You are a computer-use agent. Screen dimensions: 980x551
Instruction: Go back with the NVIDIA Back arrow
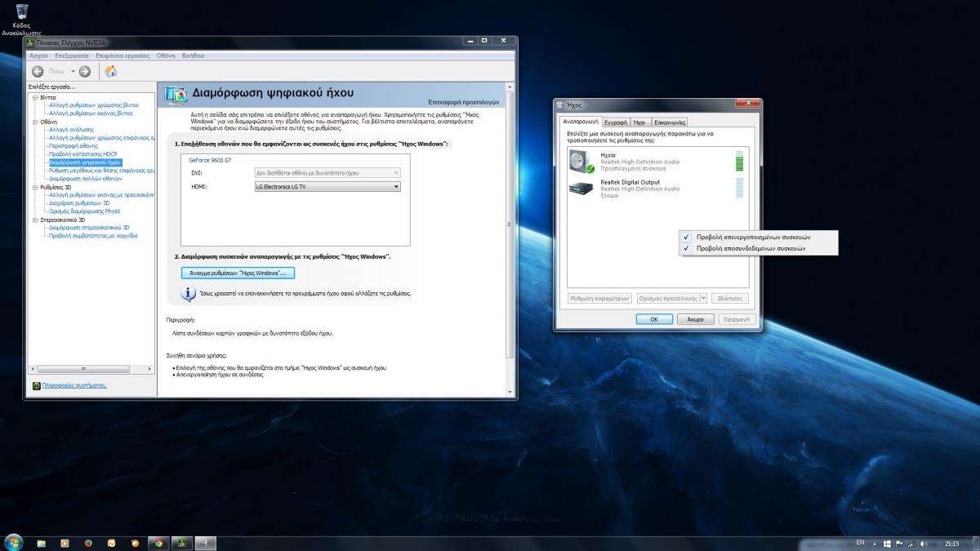(38, 71)
